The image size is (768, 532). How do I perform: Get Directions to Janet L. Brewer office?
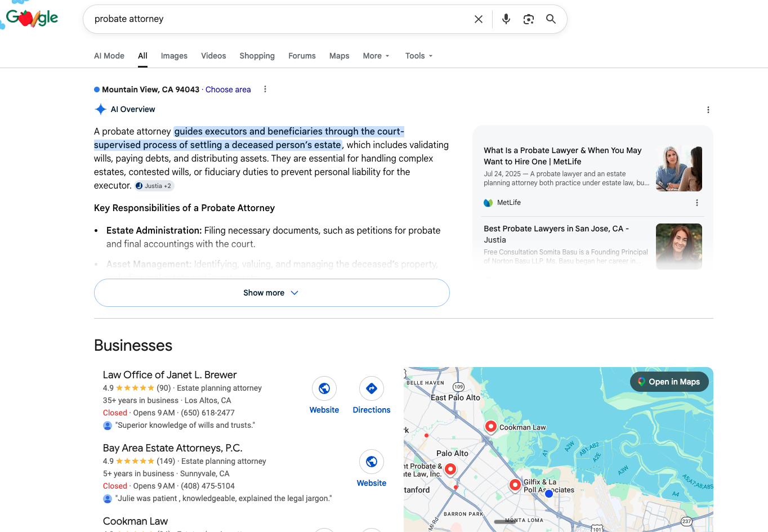pyautogui.click(x=372, y=388)
